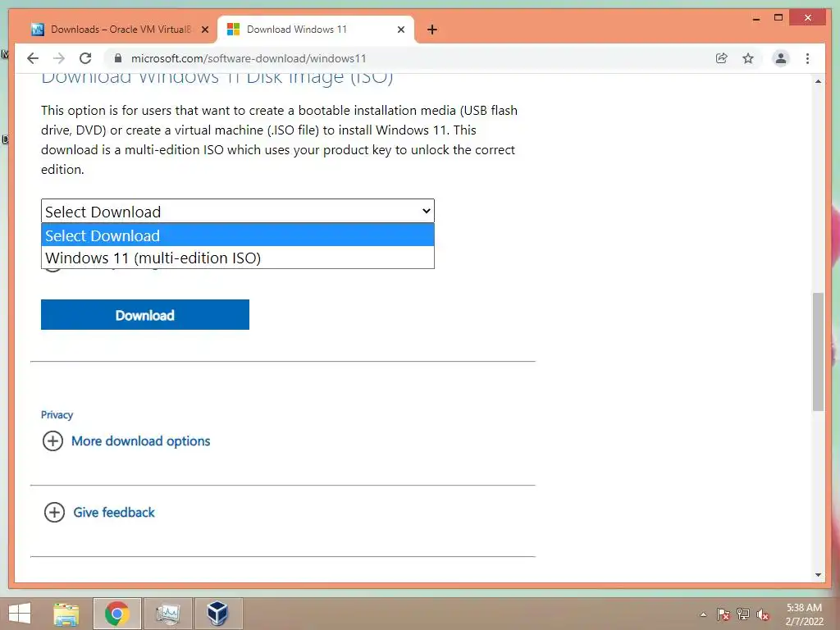Click the scrollbar down arrow
The height and width of the screenshot is (630, 840).
click(818, 575)
